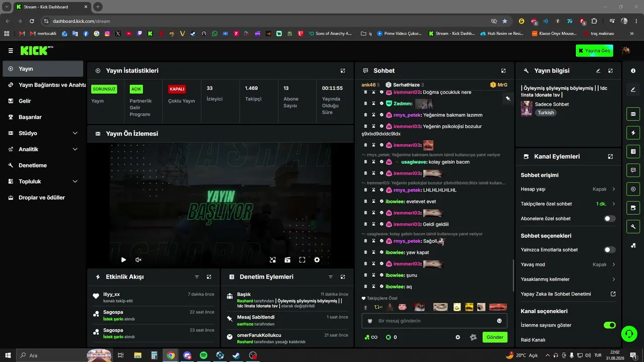Expand the Topluluk sidebar section
The image size is (644, 362).
coord(75,182)
